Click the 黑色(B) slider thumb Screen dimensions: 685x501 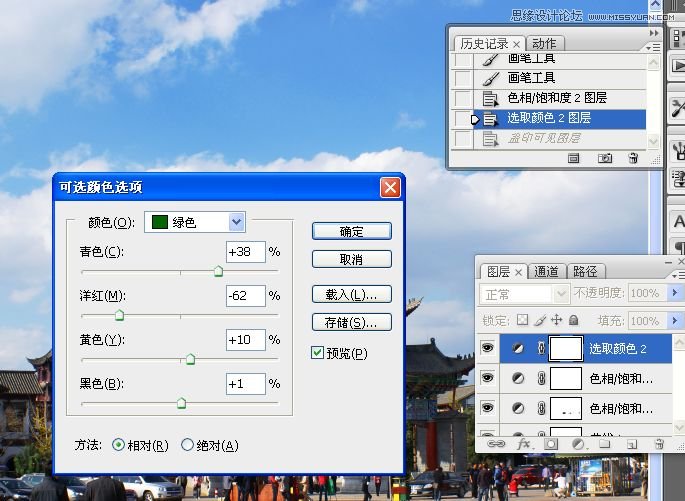pos(181,403)
